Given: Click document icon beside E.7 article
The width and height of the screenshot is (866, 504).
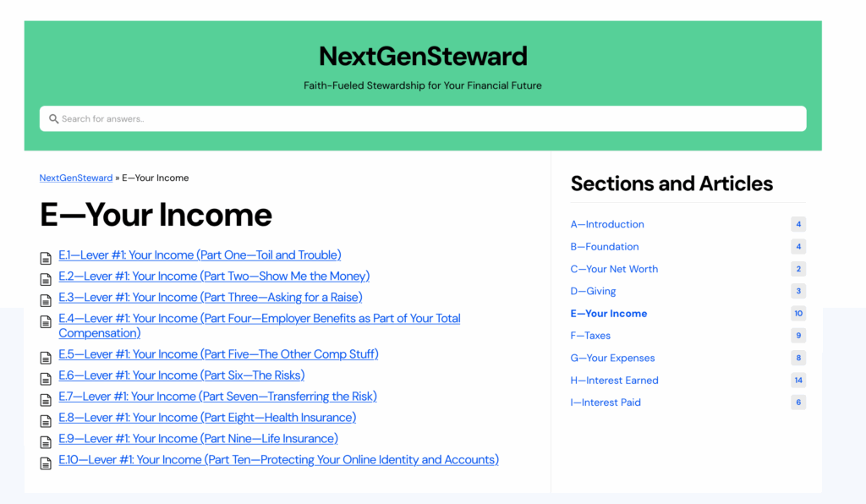Looking at the screenshot, I should 46,400.
